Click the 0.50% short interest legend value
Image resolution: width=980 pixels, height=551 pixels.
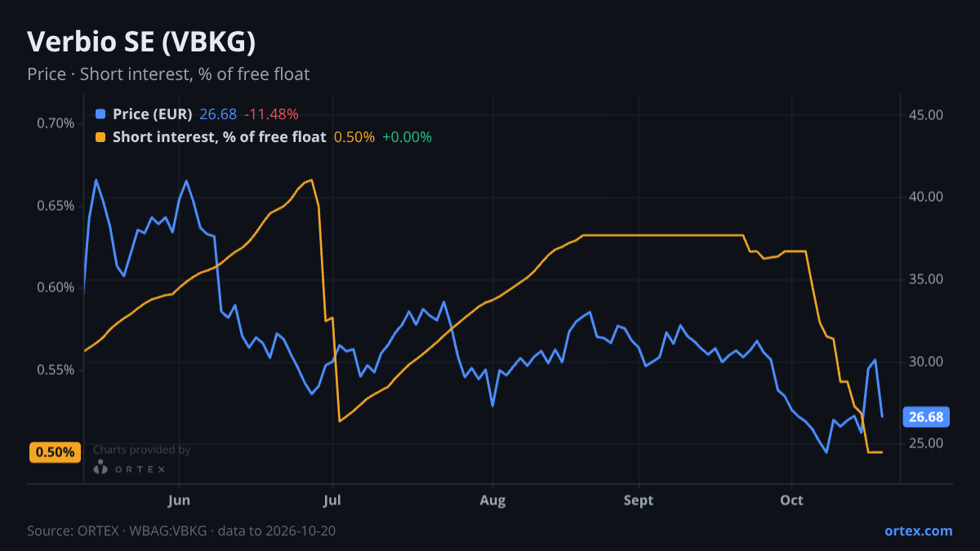(354, 137)
